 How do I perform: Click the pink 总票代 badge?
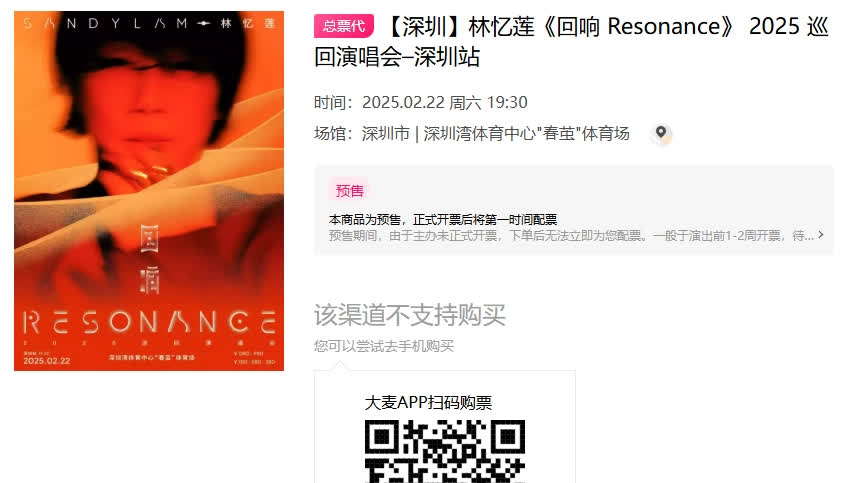point(344,26)
